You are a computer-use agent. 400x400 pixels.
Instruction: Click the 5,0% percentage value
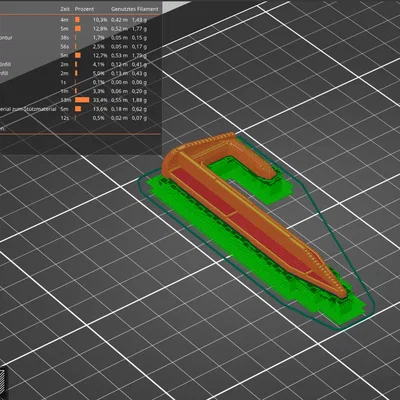pos(99,73)
